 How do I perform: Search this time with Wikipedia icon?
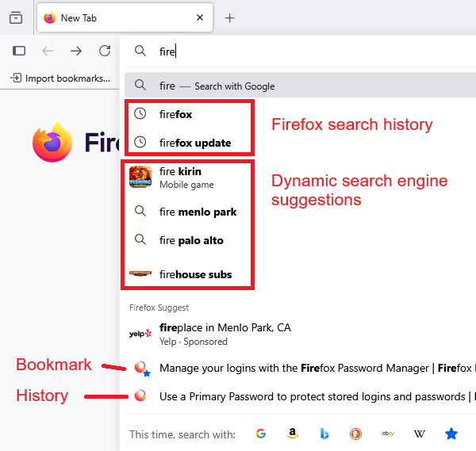pyautogui.click(x=420, y=434)
